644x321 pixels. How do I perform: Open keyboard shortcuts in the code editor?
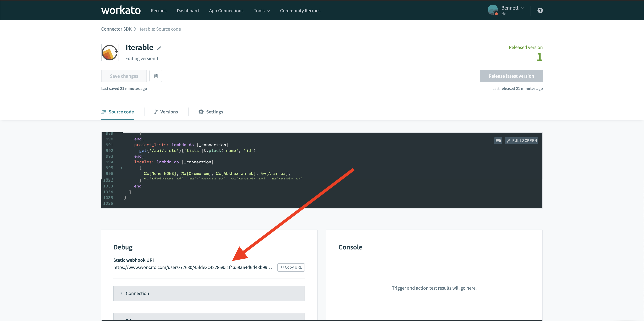(x=498, y=141)
